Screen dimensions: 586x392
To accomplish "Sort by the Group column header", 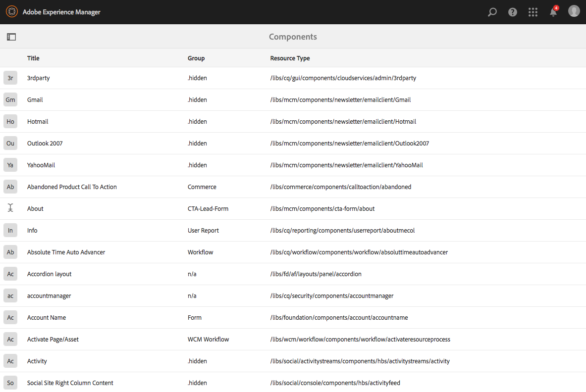I will 196,58.
